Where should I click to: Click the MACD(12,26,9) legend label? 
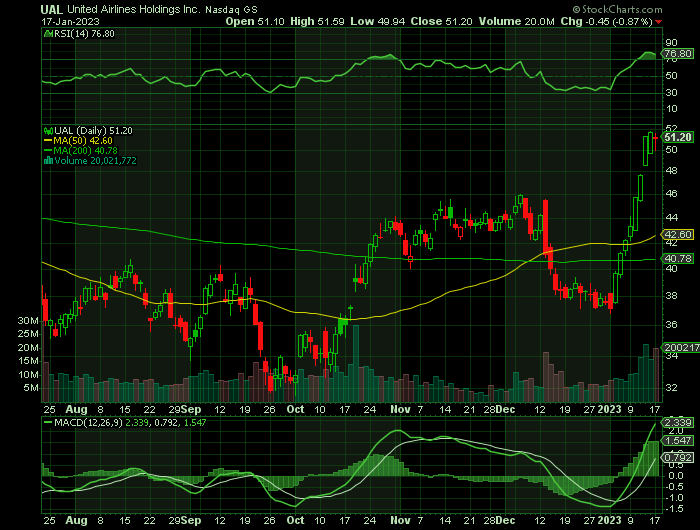pos(88,422)
